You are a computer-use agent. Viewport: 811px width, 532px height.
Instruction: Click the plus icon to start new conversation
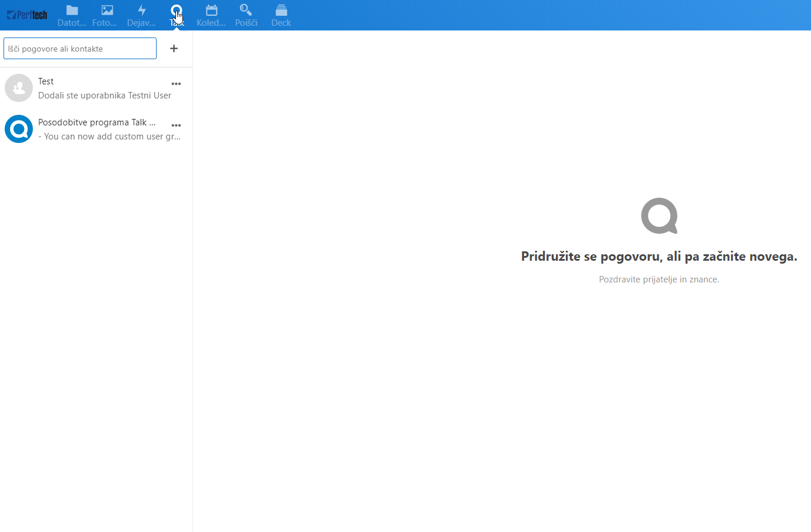tap(174, 49)
